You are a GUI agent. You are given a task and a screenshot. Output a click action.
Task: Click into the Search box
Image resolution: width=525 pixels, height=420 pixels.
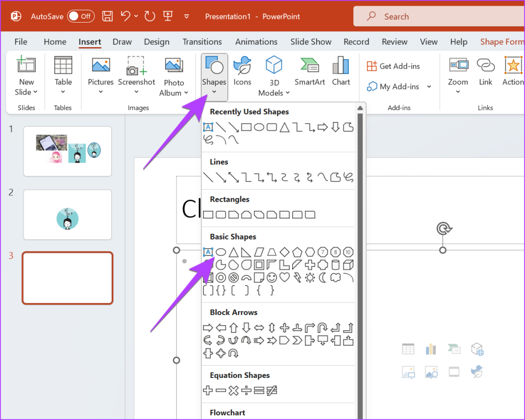pos(439,16)
